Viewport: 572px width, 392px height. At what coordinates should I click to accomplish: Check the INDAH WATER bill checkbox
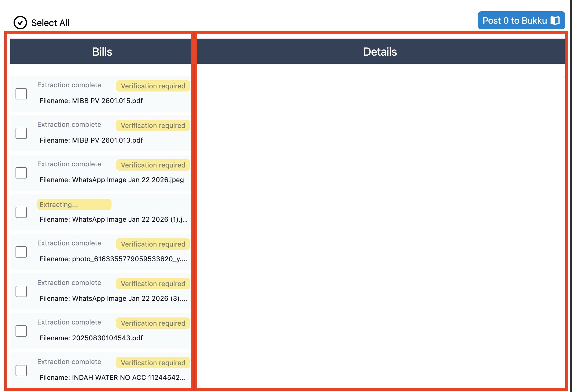pyautogui.click(x=21, y=370)
